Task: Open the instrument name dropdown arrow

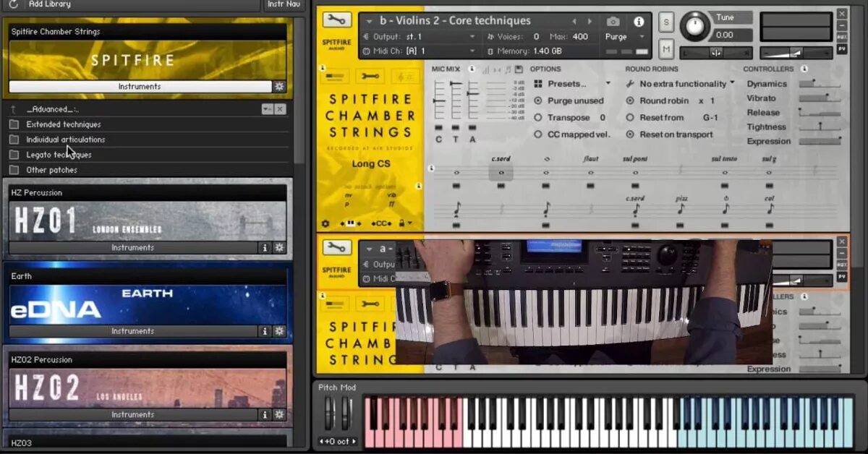Action: tap(370, 21)
